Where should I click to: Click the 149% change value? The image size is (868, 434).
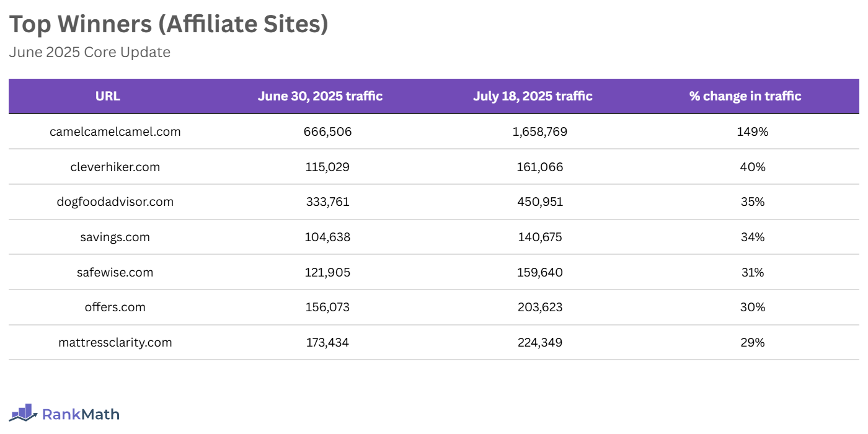pos(753,131)
